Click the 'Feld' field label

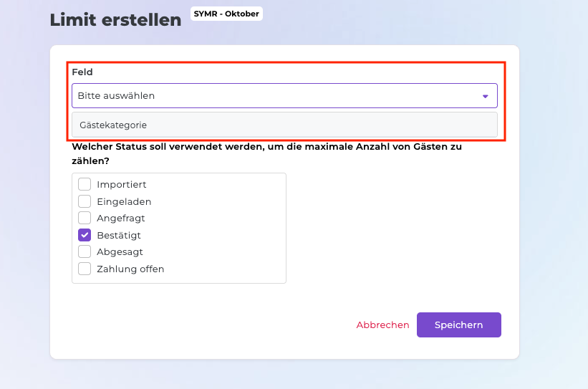82,72
